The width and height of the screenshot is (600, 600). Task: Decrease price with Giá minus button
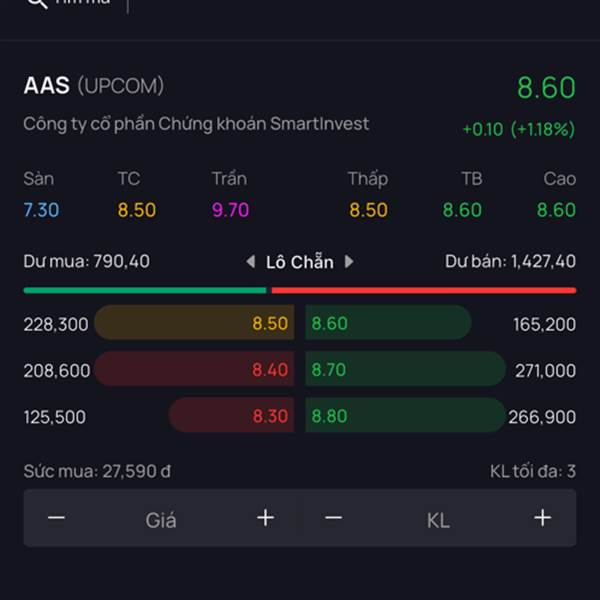pyautogui.click(x=57, y=518)
